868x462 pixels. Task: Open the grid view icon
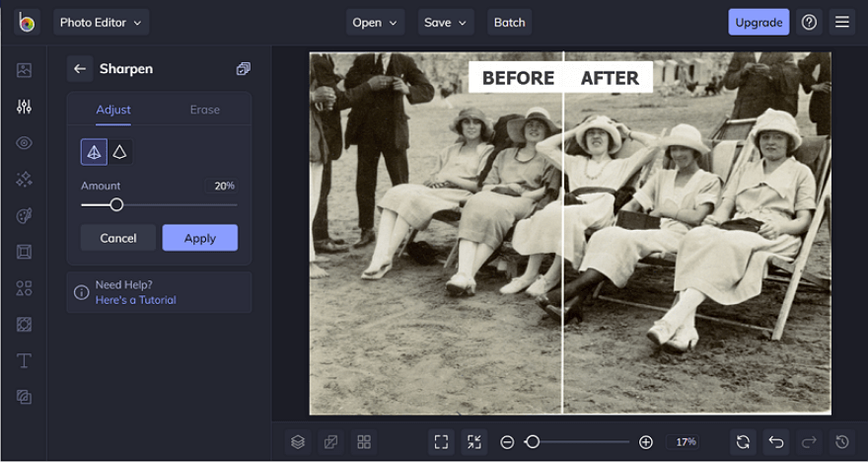pyautogui.click(x=364, y=442)
